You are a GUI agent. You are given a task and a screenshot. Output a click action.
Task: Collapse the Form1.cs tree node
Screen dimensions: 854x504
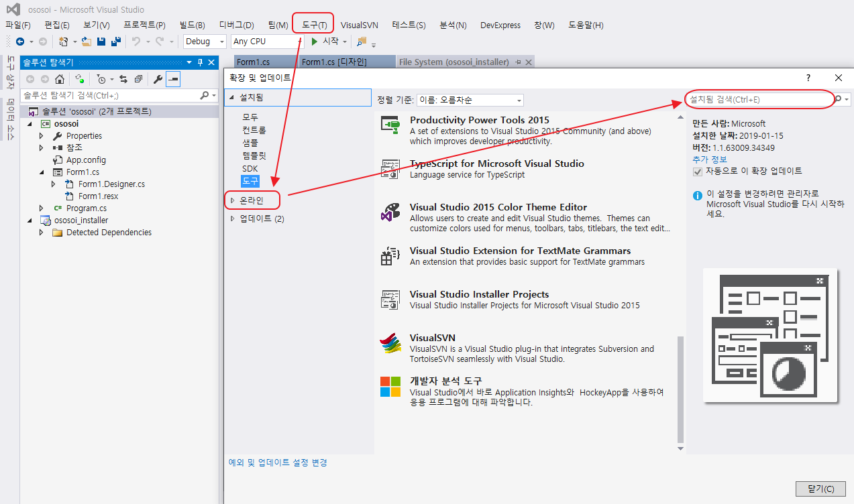pos(42,172)
